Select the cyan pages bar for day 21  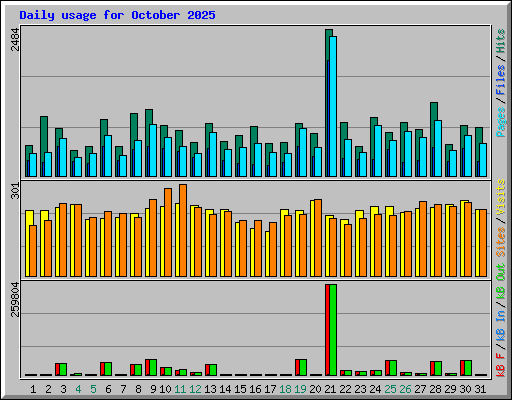click(333, 106)
